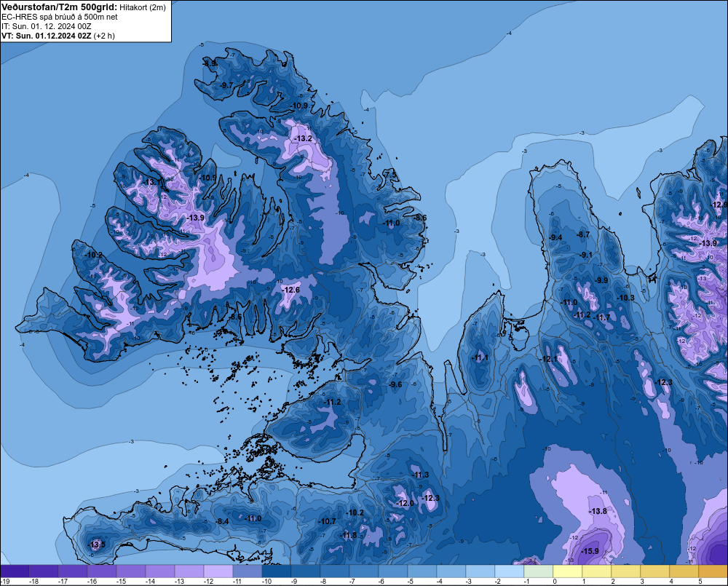This screenshot has height=586, width=728.
Task: Click the -9.6 temperature value on the map
Action: 395,384
